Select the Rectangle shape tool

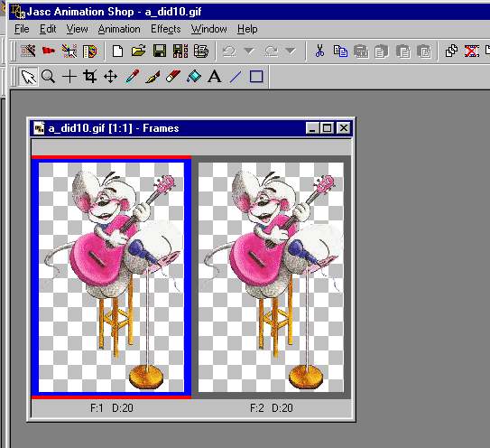(256, 77)
